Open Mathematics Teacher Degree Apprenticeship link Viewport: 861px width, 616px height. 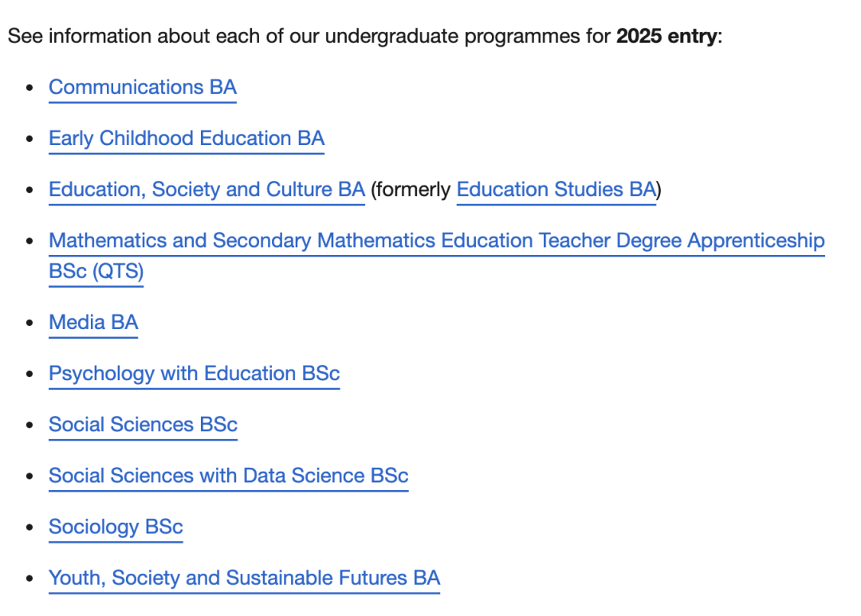pyautogui.click(x=436, y=241)
